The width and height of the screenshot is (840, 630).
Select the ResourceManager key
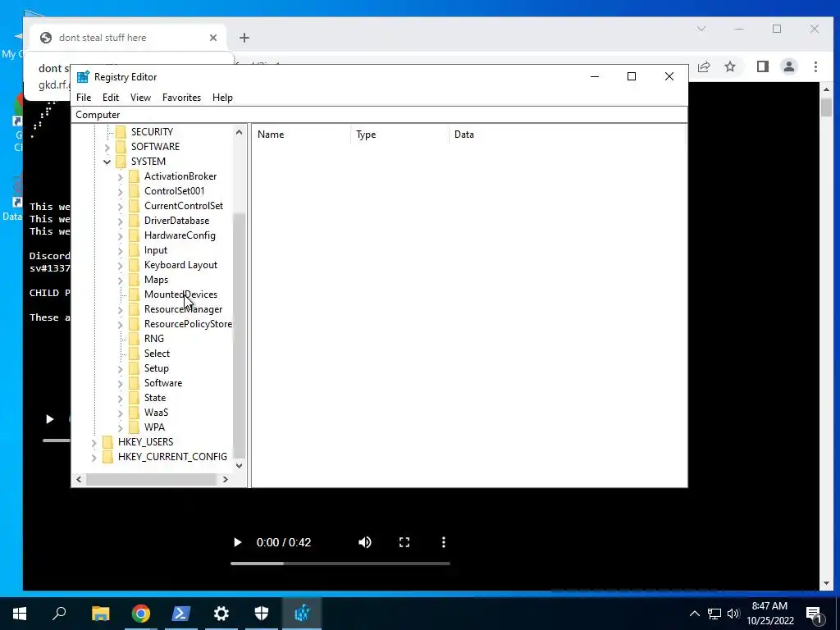183,309
